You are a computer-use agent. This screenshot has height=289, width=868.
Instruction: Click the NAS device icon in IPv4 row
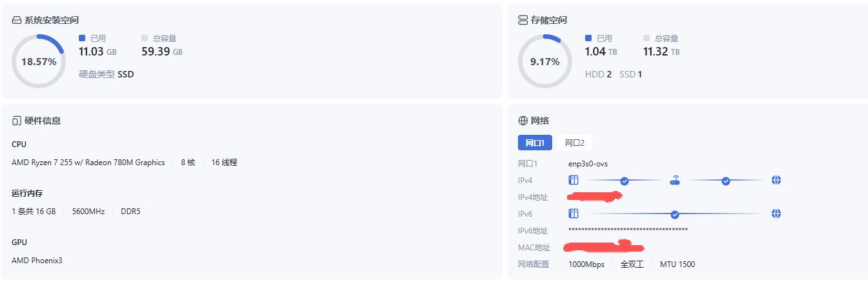coord(573,180)
